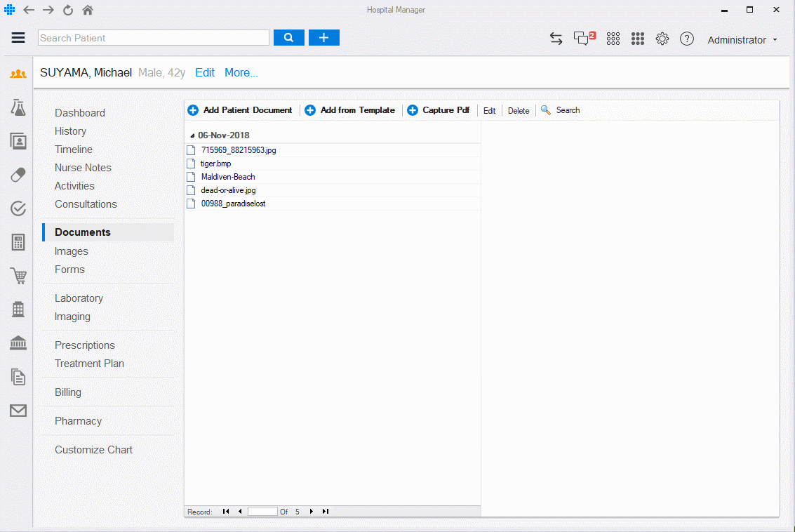Go to the last record in navigator
The image size is (795, 532).
pyautogui.click(x=326, y=512)
